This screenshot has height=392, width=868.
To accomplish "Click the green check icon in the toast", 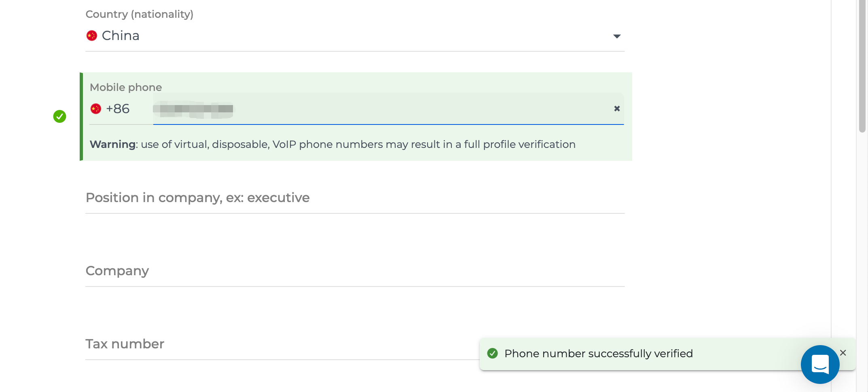I will [492, 354].
